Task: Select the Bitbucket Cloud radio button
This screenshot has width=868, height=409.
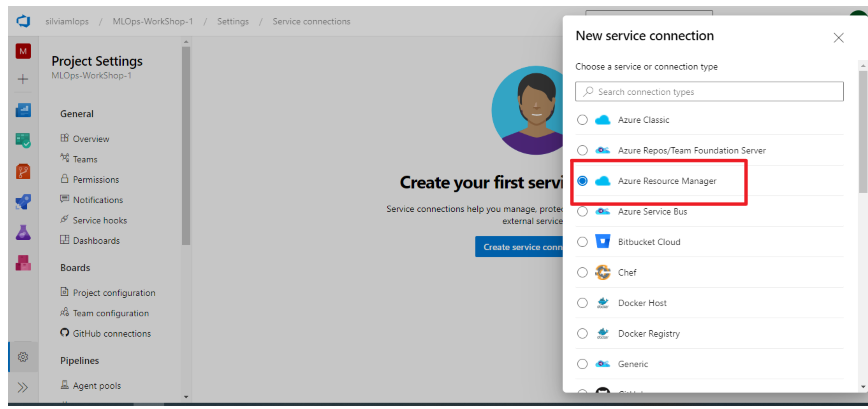Action: point(582,242)
